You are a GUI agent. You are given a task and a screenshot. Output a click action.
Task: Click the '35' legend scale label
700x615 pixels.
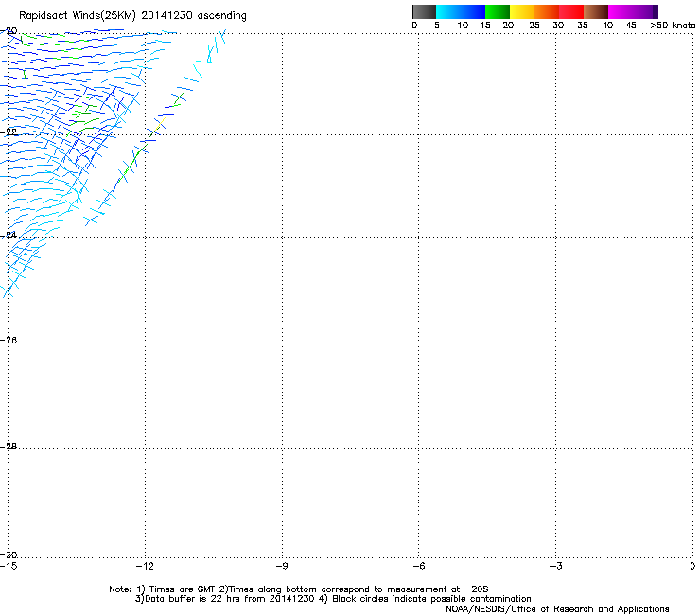pyautogui.click(x=583, y=26)
